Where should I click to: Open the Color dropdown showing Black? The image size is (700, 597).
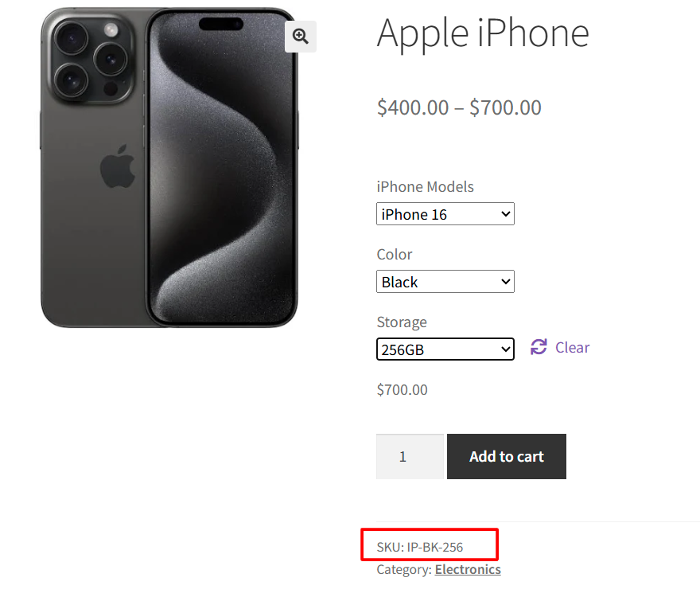click(x=445, y=281)
